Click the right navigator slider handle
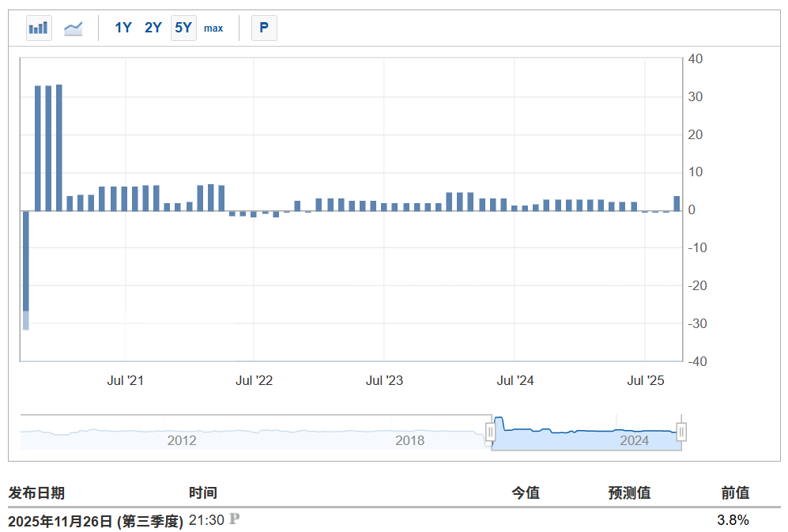Image resolution: width=788 pixels, height=532 pixels. point(681,431)
